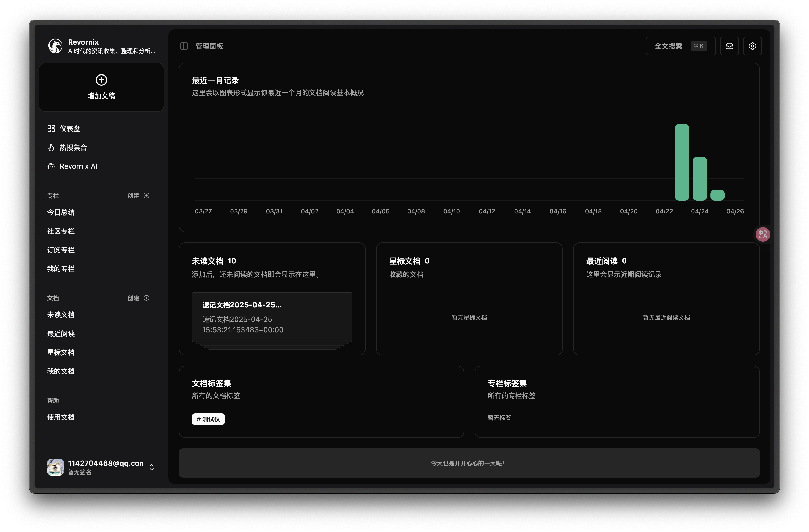Open the 全文搜索 search box
Viewport: 809px width, 532px height.
[681, 46]
